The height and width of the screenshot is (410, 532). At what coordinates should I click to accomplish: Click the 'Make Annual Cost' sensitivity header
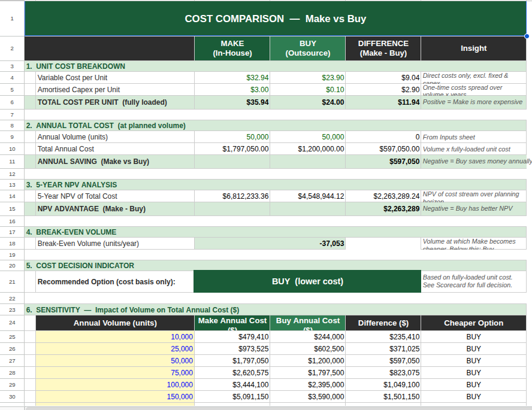[x=232, y=323]
